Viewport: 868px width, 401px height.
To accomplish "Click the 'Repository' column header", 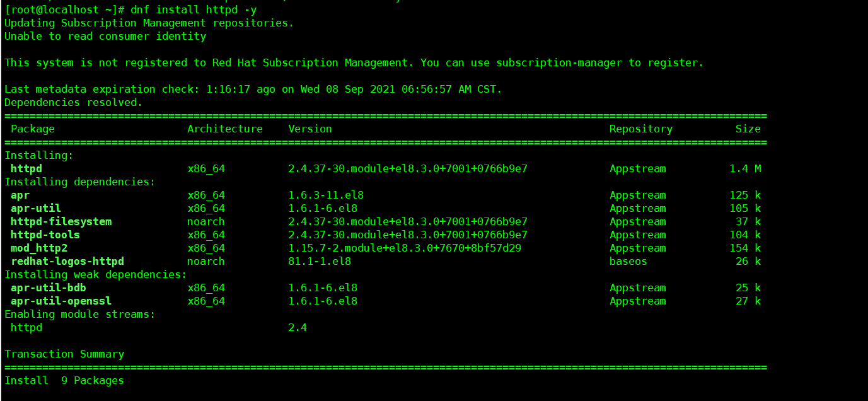I will 641,129.
